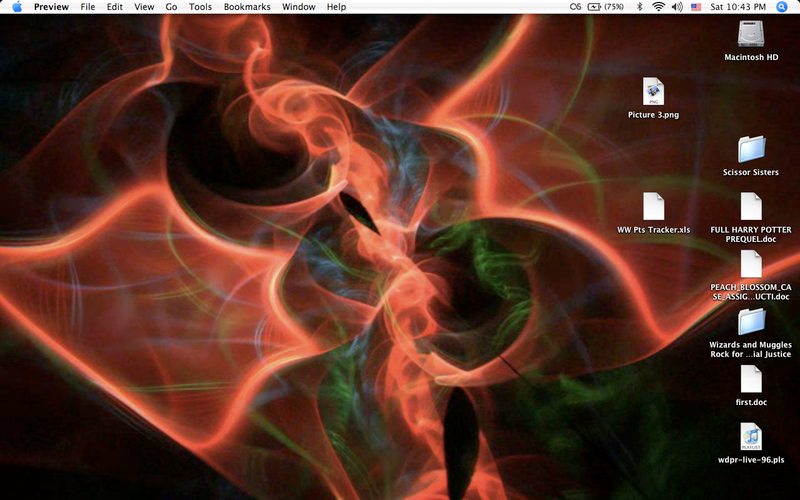Open the File menu

point(88,7)
